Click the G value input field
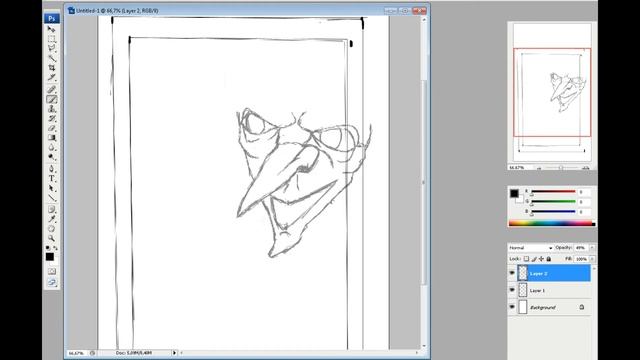The image size is (640, 360). pyautogui.click(x=584, y=202)
